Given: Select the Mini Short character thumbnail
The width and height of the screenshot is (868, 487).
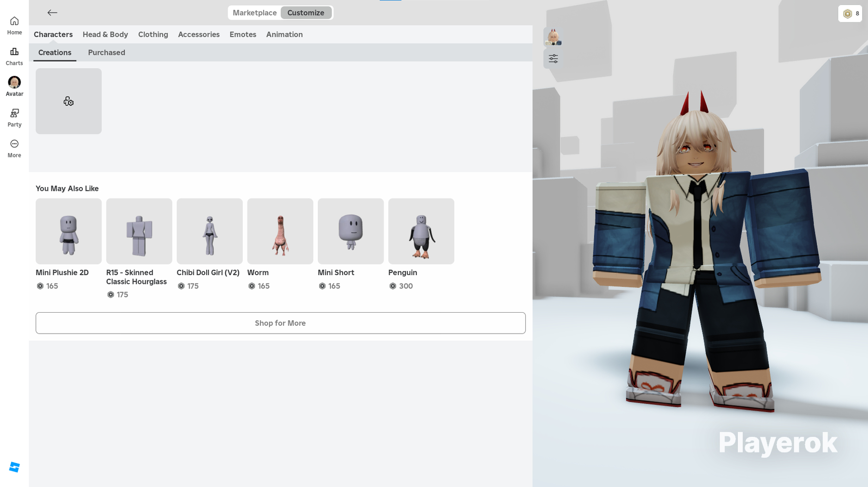Looking at the screenshot, I should click(x=351, y=231).
